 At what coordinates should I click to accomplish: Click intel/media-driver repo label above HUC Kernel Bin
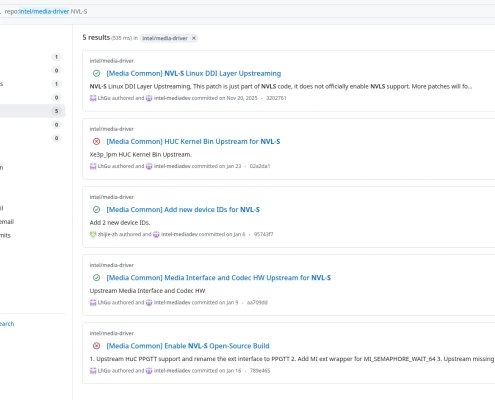click(x=112, y=129)
